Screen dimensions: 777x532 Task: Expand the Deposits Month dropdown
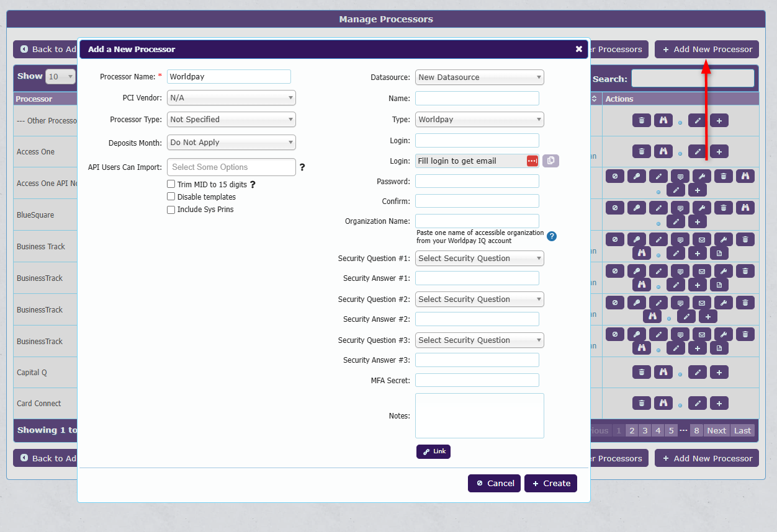click(x=231, y=142)
